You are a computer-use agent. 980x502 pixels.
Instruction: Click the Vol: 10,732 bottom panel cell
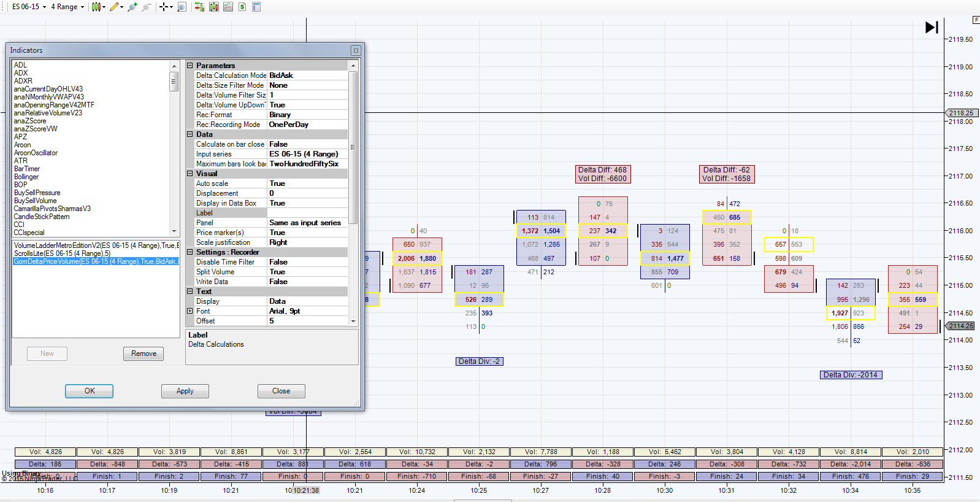pos(417,452)
